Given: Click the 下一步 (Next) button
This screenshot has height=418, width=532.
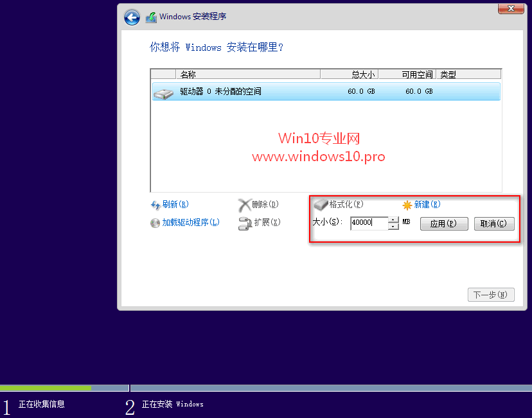Looking at the screenshot, I should tap(491, 294).
